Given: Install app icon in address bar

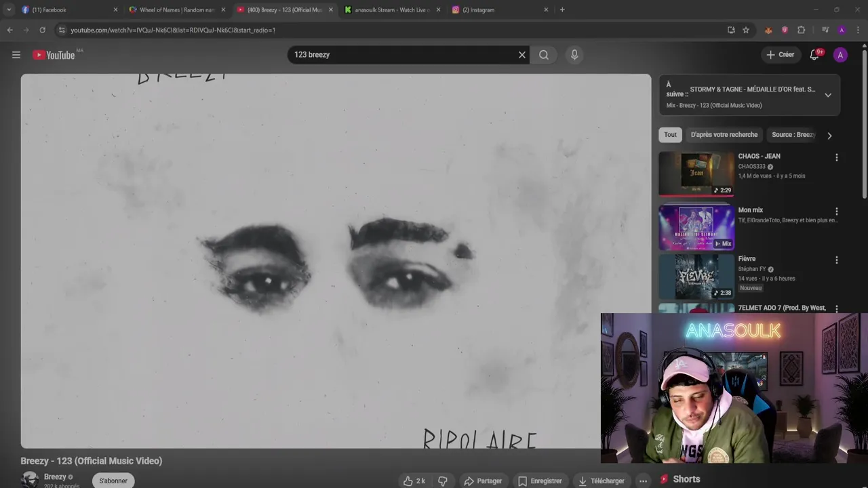Looking at the screenshot, I should point(731,30).
